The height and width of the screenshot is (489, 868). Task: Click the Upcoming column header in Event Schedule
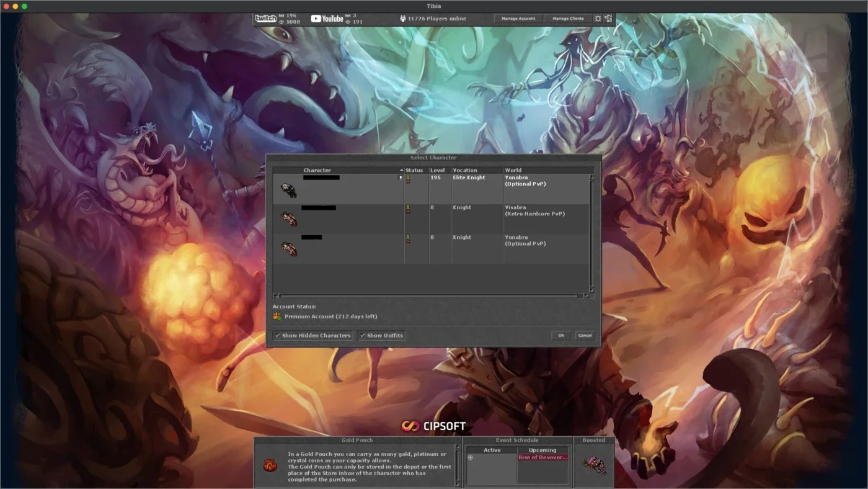tap(542, 450)
